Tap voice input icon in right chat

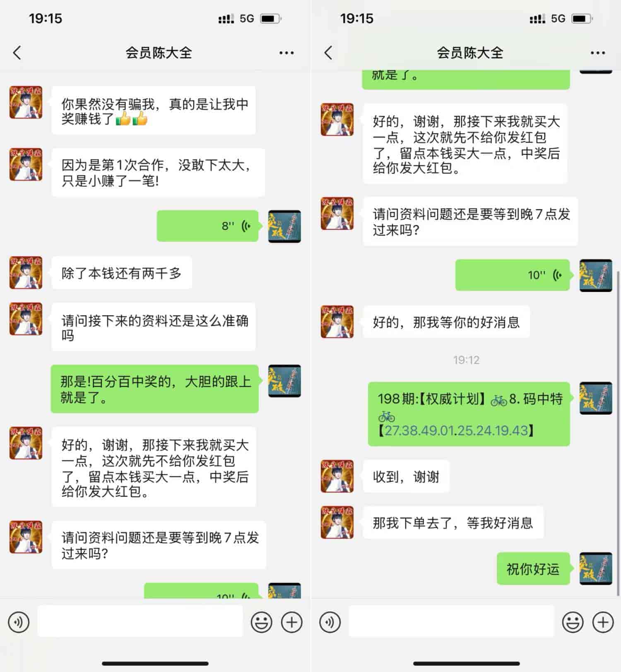[x=330, y=622]
